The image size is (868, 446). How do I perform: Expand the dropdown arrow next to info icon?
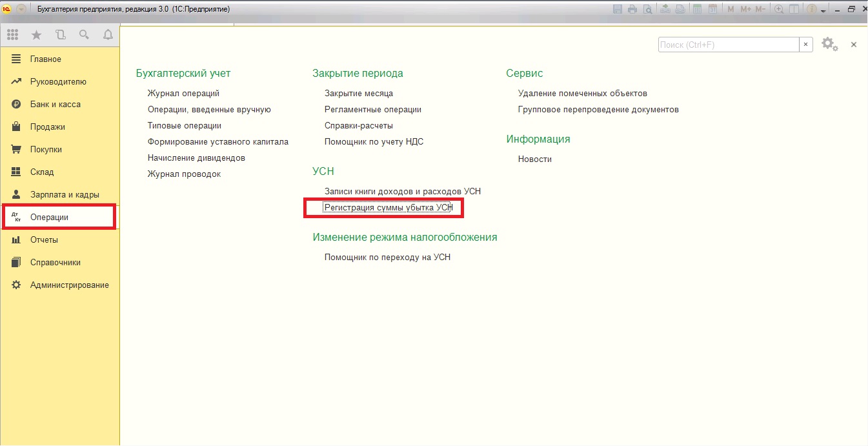(x=823, y=10)
